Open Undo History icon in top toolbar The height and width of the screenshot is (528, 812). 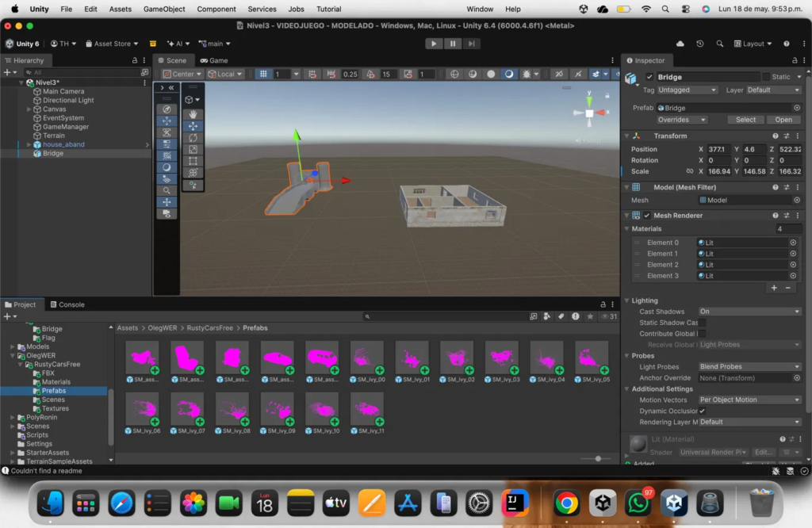700,44
